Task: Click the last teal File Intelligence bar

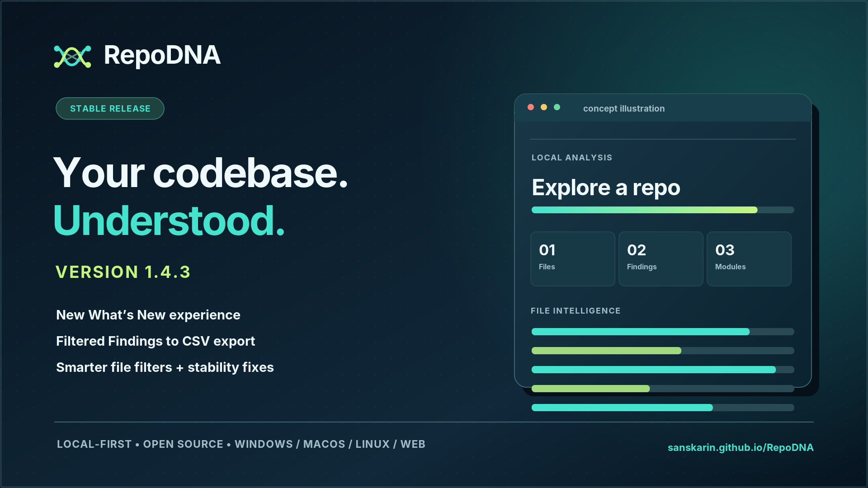Action: click(x=663, y=408)
